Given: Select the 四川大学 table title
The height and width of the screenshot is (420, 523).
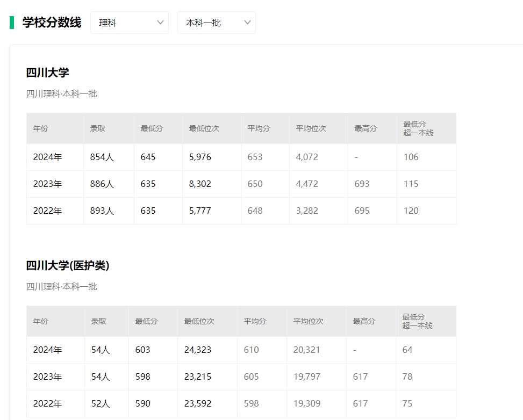Looking at the screenshot, I should point(48,73).
